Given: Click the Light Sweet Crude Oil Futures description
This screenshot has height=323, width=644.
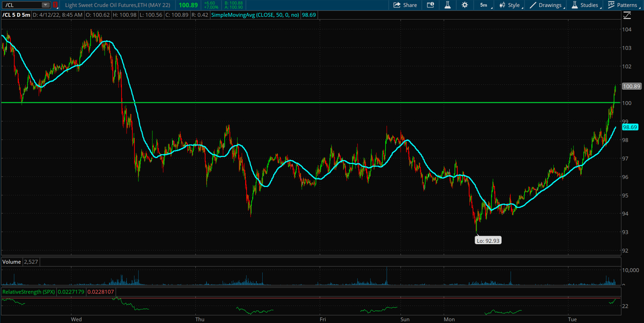Looking at the screenshot, I should 118,5.
